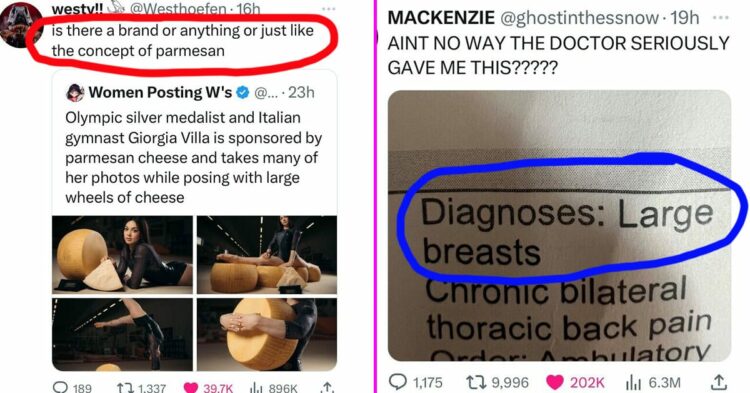Visit @ghostinthessnow profile handle
This screenshot has height=393, width=750.
[579, 18]
